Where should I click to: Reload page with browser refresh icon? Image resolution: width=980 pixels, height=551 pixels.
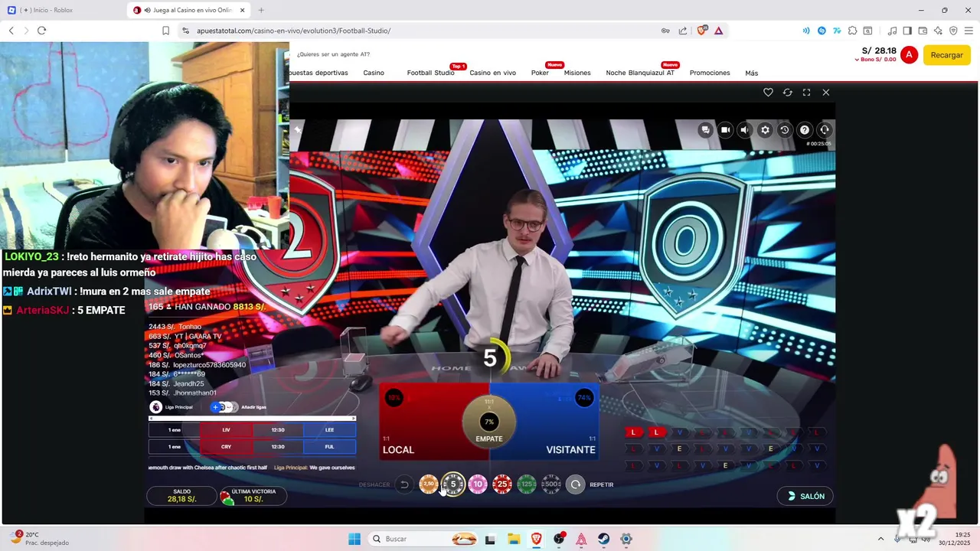coord(41,31)
